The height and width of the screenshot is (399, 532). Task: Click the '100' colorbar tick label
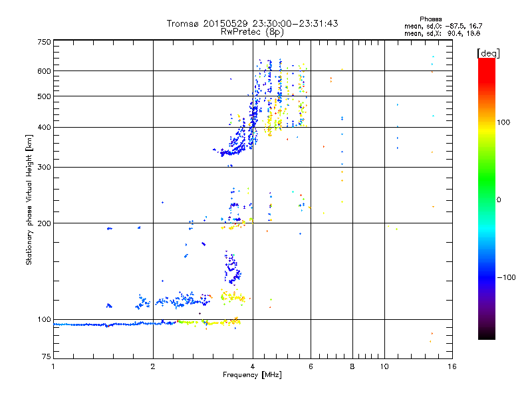[x=503, y=122]
